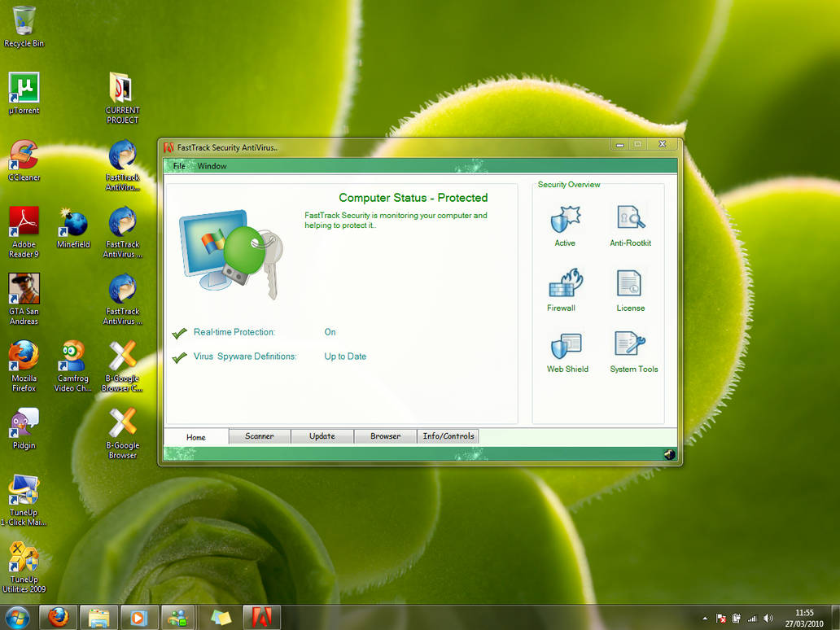Open the Update tab

[322, 436]
